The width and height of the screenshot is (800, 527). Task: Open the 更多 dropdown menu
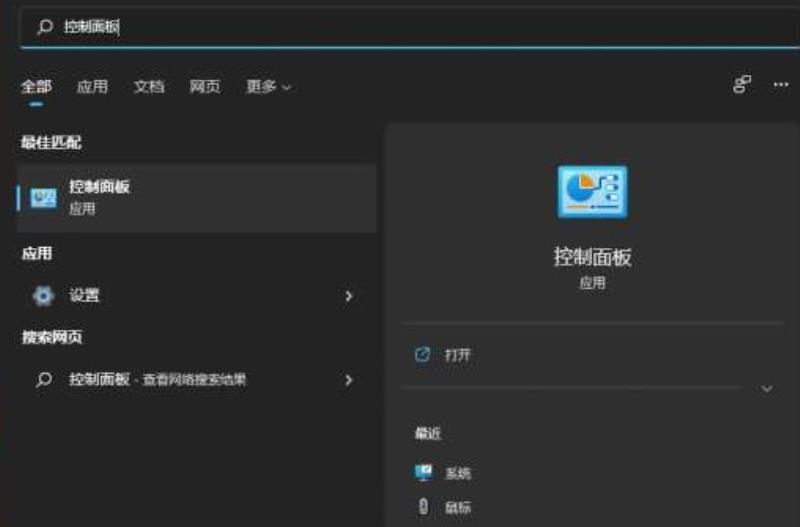268,87
